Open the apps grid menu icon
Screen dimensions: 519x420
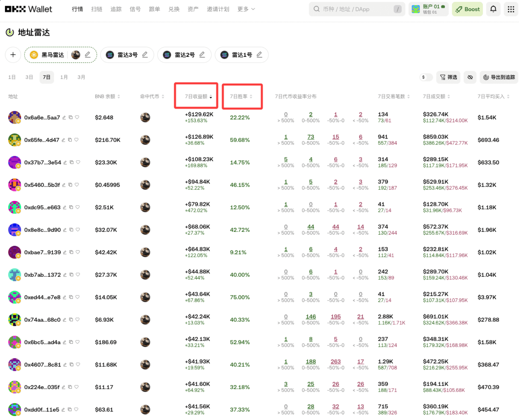point(511,9)
